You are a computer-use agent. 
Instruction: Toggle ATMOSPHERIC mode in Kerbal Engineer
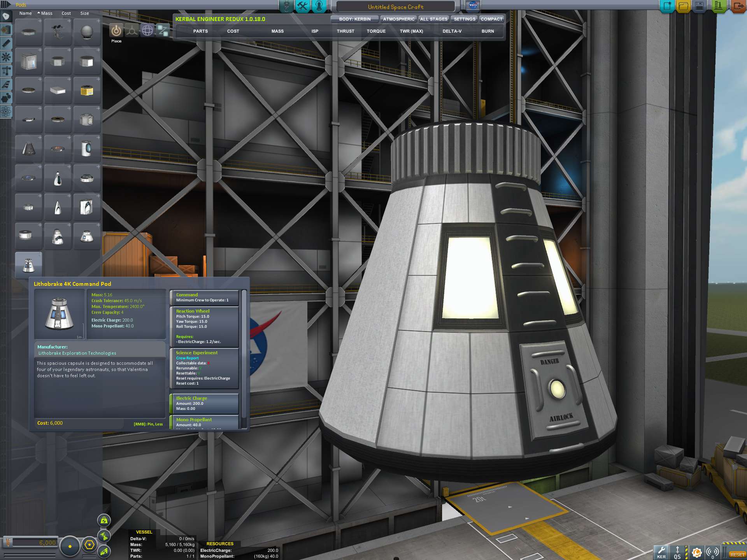pyautogui.click(x=398, y=19)
